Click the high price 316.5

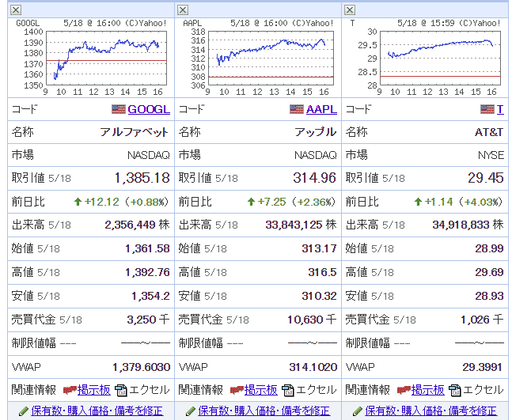[x=322, y=272]
